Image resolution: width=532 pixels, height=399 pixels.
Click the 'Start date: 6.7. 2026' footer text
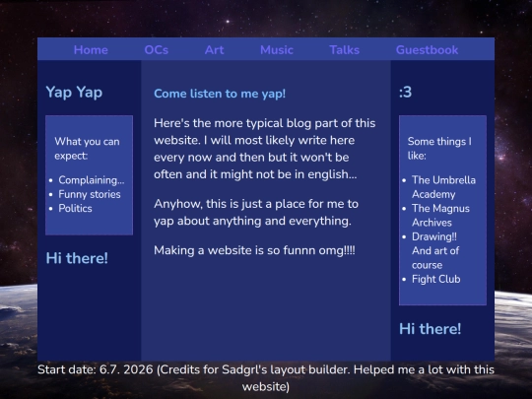[266, 377]
